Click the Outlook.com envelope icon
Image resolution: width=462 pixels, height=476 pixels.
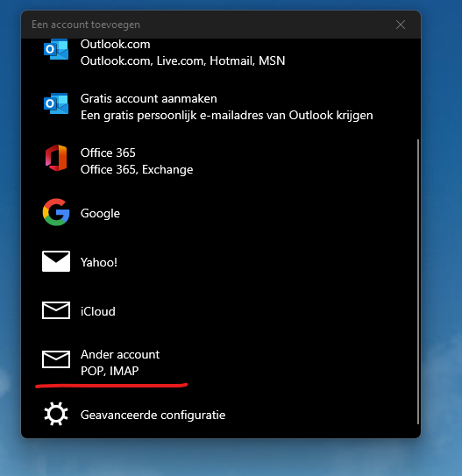point(56,49)
